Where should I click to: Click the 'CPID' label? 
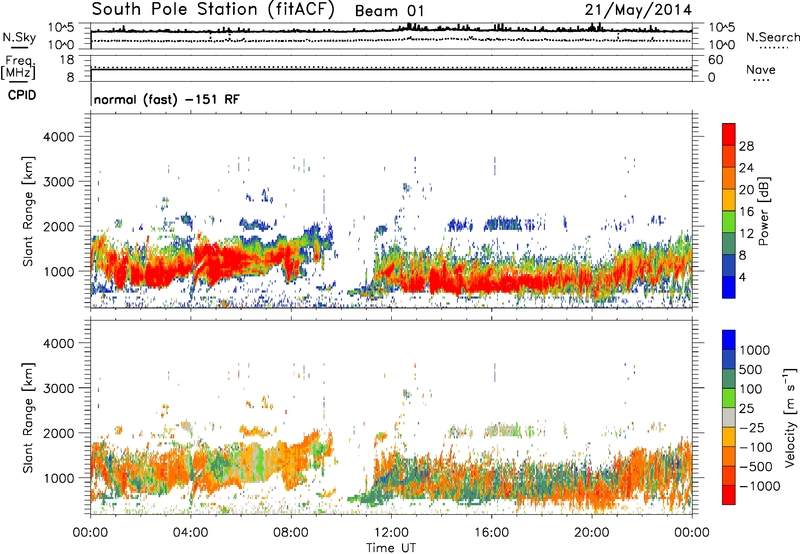[22, 95]
